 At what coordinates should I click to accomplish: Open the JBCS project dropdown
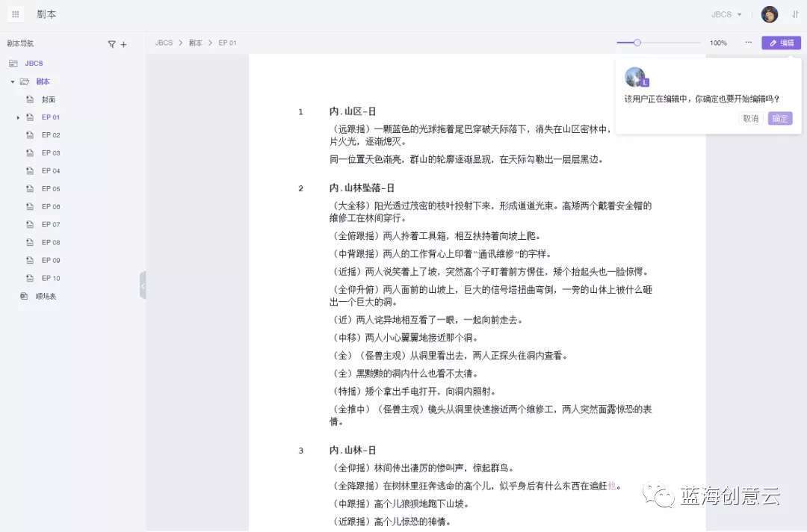coord(726,14)
